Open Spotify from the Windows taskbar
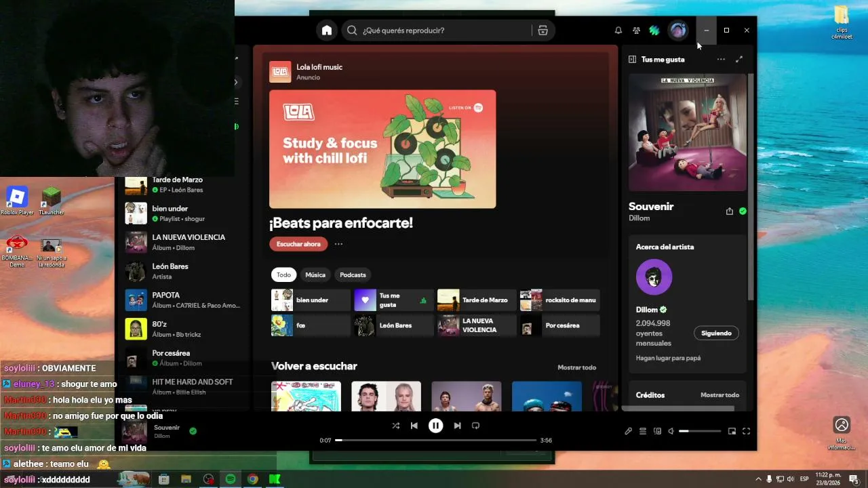Screen dimensions: 868x488 [231, 479]
